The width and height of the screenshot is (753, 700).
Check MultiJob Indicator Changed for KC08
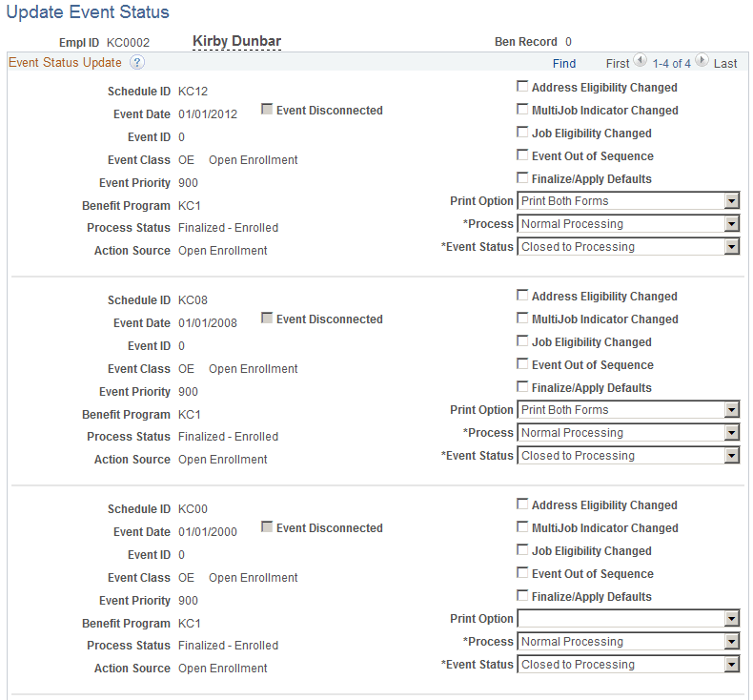(x=522, y=318)
